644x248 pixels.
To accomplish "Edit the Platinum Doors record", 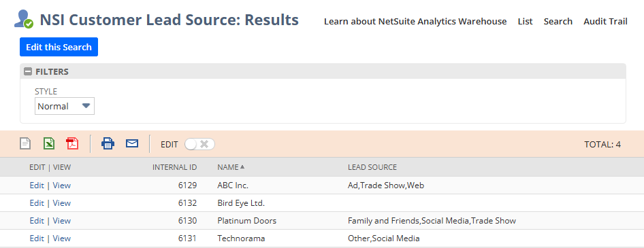I will point(37,221).
